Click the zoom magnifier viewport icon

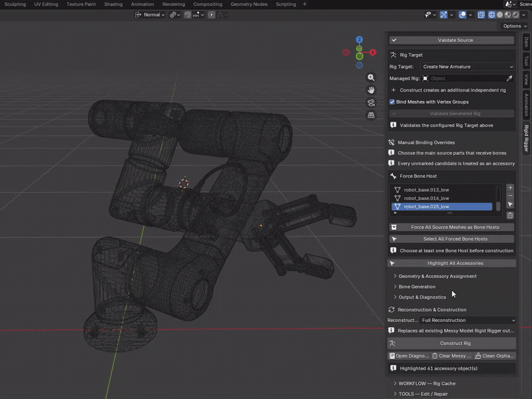[x=371, y=78]
